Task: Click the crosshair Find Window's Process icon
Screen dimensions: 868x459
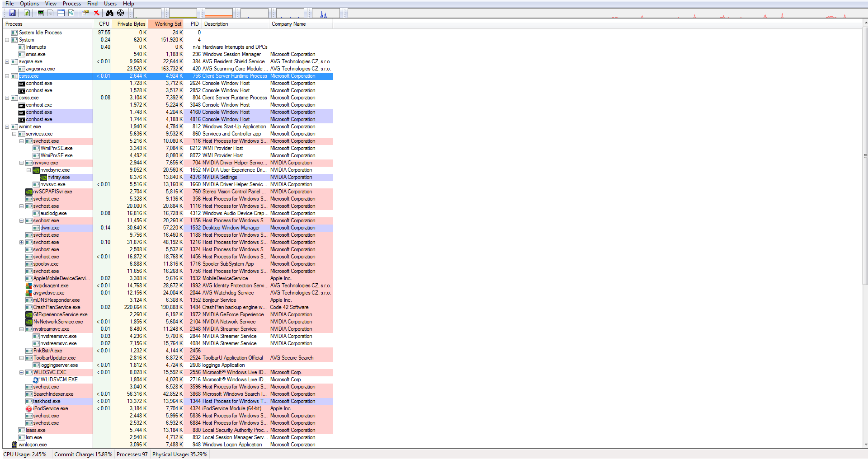Action: (x=121, y=13)
